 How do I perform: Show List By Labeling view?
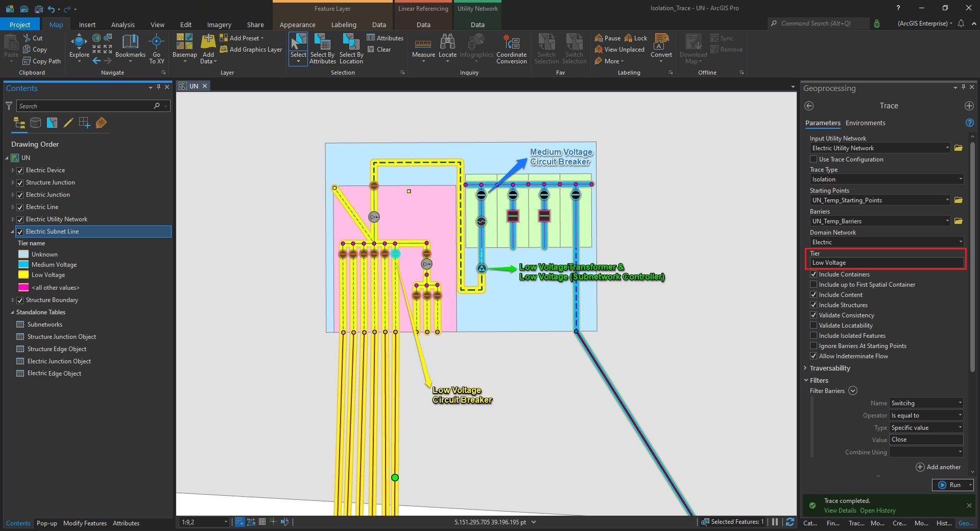point(101,123)
